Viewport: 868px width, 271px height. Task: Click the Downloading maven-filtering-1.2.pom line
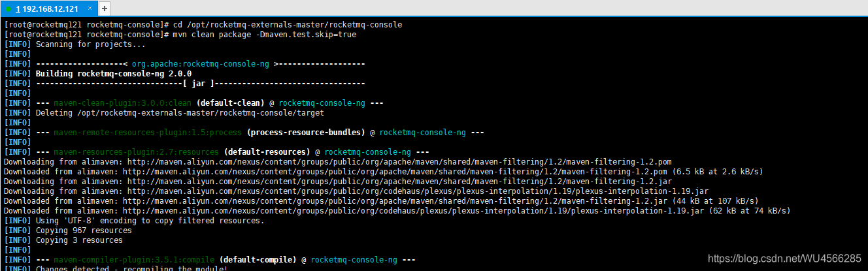[x=338, y=162]
